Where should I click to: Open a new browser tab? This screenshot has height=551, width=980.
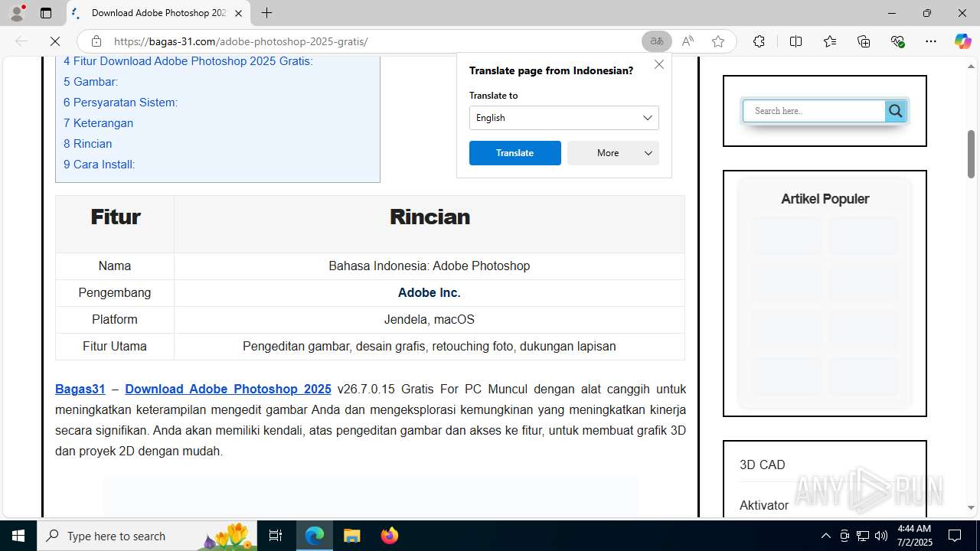pyautogui.click(x=266, y=13)
